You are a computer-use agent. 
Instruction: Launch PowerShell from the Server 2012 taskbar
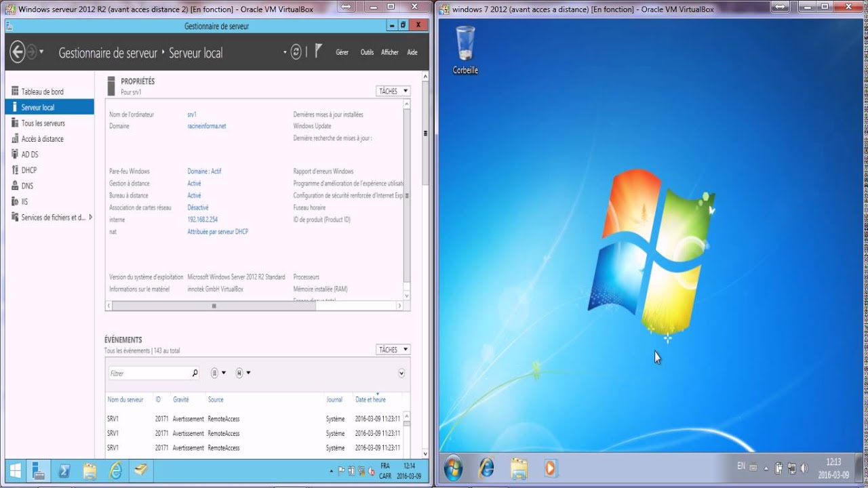[65, 470]
